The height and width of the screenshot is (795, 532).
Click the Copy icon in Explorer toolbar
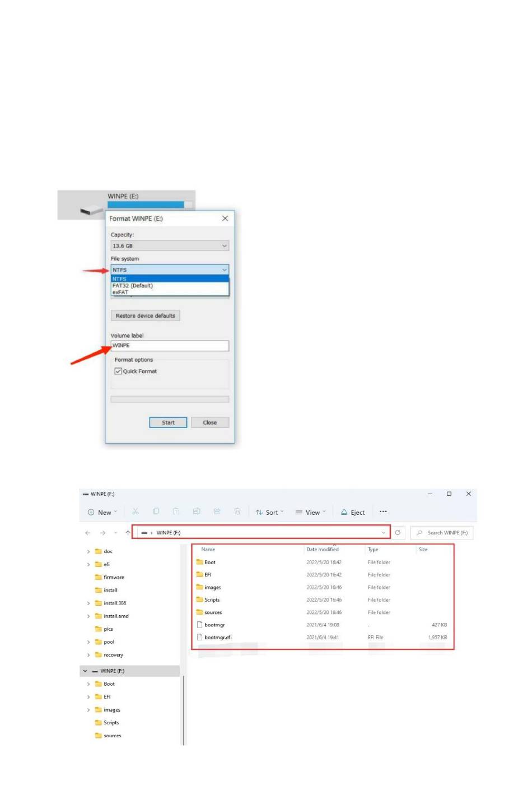pyautogui.click(x=156, y=512)
